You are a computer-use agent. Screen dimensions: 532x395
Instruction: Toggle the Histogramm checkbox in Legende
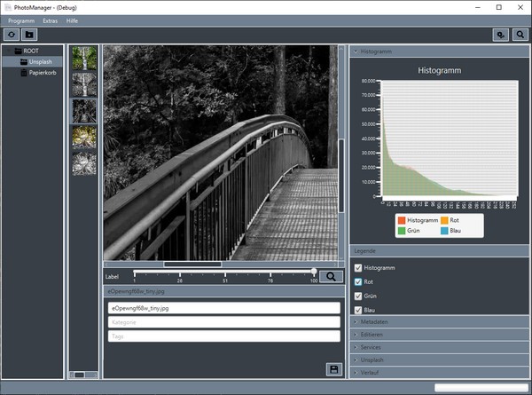358,268
